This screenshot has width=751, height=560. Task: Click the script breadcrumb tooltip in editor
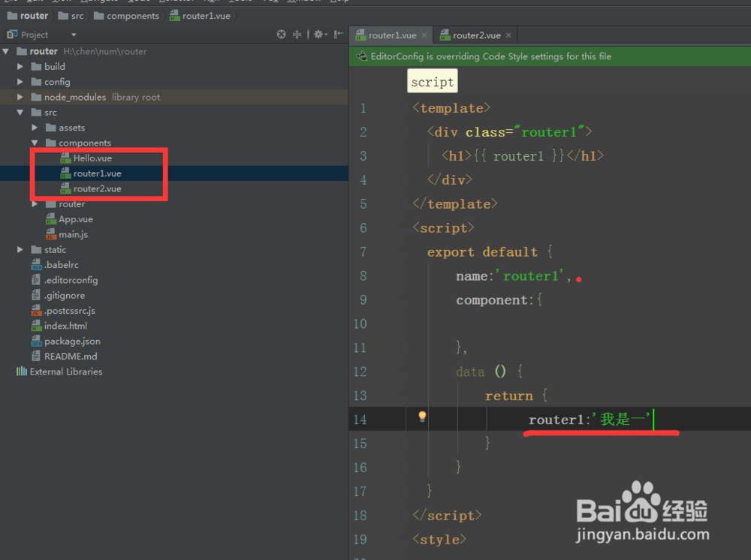[x=433, y=81]
